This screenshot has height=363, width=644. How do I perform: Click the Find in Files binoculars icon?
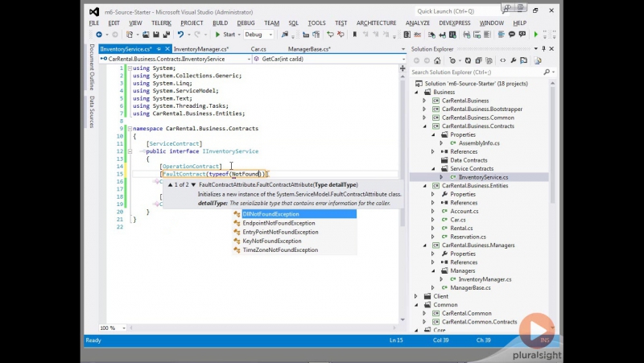click(285, 35)
